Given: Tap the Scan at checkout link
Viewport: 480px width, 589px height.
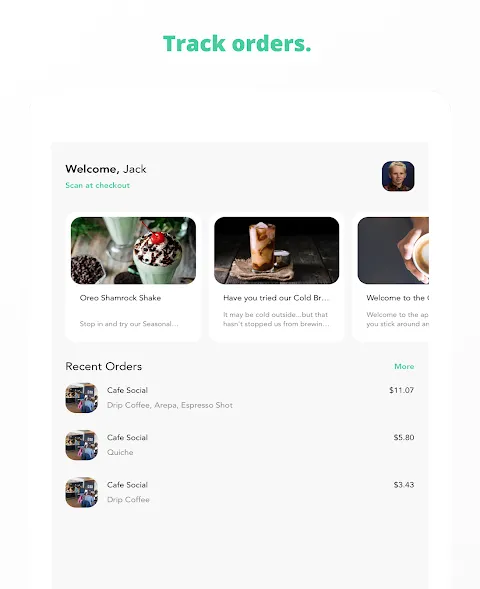Looking at the screenshot, I should click(98, 185).
